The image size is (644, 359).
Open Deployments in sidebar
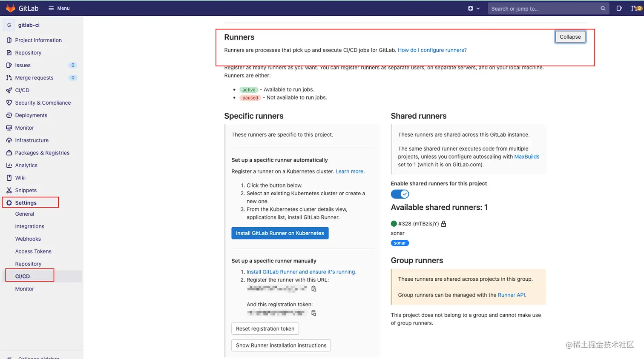tap(31, 115)
